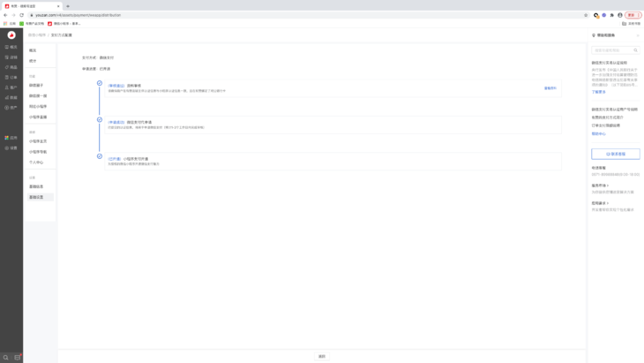
Task: Click the 联系客服 button
Action: click(x=615, y=154)
